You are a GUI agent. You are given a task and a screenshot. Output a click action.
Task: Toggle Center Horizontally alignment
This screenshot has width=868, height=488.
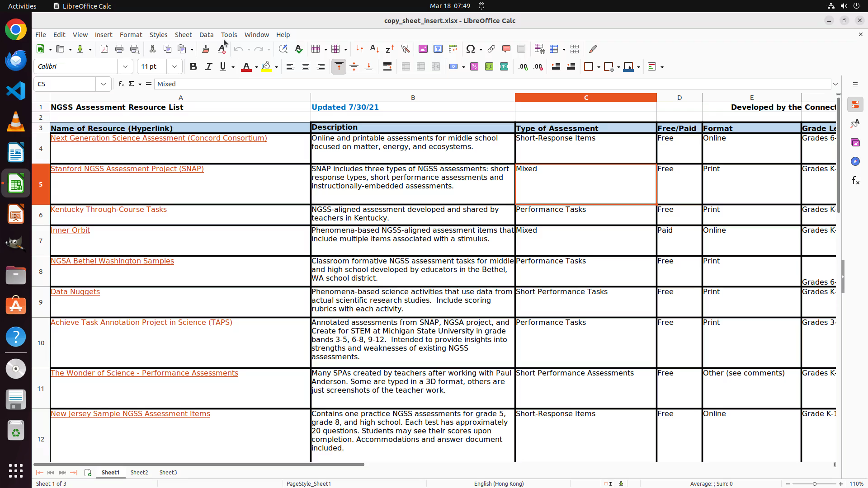tap(306, 67)
